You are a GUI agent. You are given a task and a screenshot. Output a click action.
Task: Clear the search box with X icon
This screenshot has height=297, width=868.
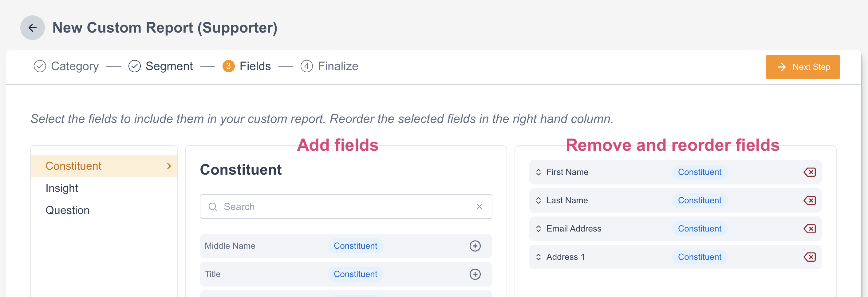pos(479,207)
